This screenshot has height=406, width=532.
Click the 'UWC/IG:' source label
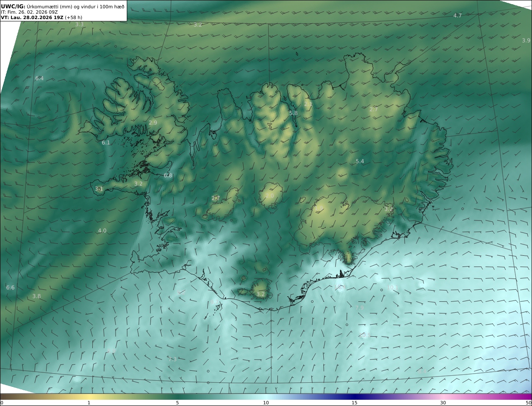pos(13,7)
